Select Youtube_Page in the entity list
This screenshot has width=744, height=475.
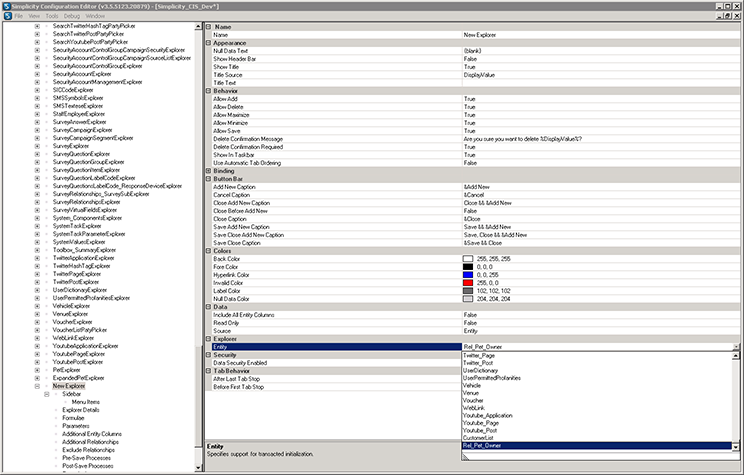point(481,423)
